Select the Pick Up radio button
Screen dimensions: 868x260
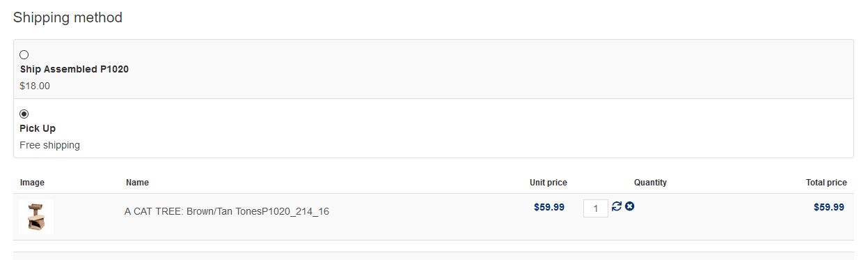(24, 114)
